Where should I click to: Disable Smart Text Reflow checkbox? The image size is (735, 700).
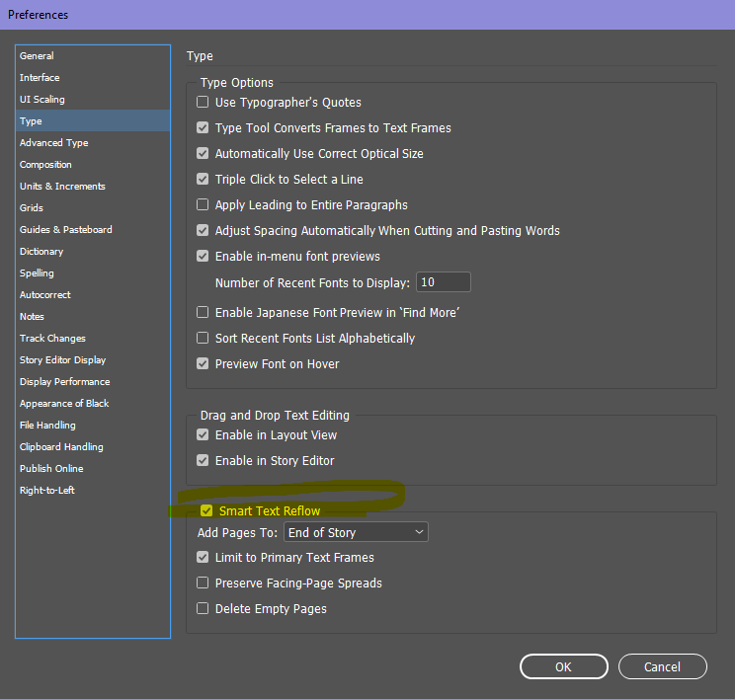(206, 511)
